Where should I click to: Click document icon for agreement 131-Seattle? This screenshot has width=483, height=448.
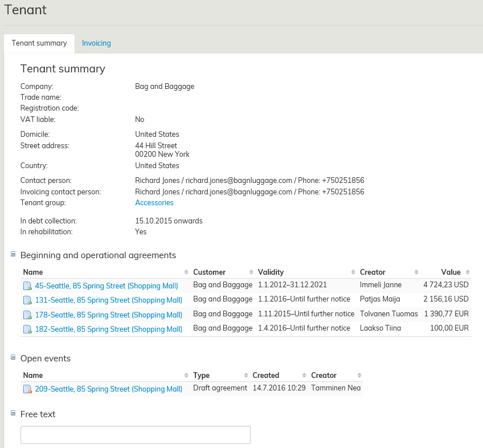click(x=27, y=300)
